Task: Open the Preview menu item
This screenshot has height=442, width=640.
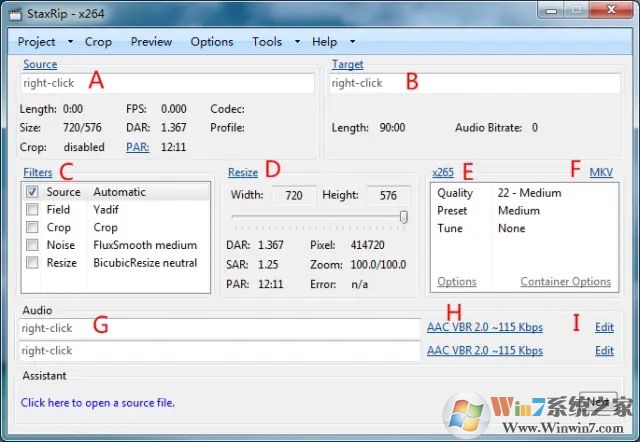Action: [151, 42]
